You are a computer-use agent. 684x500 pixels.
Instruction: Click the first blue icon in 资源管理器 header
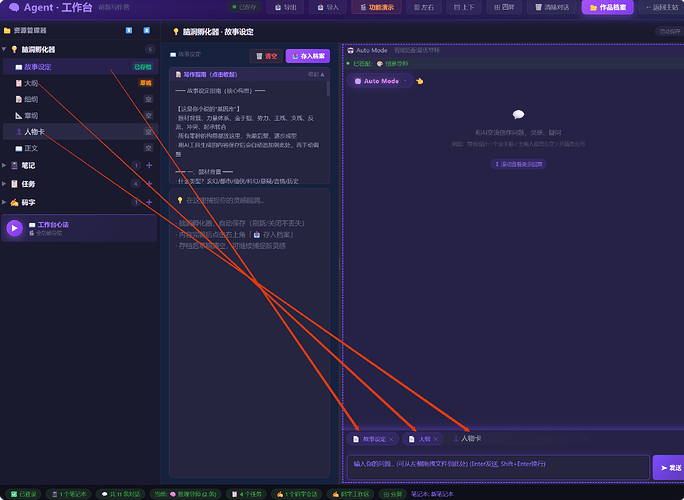click(x=129, y=30)
